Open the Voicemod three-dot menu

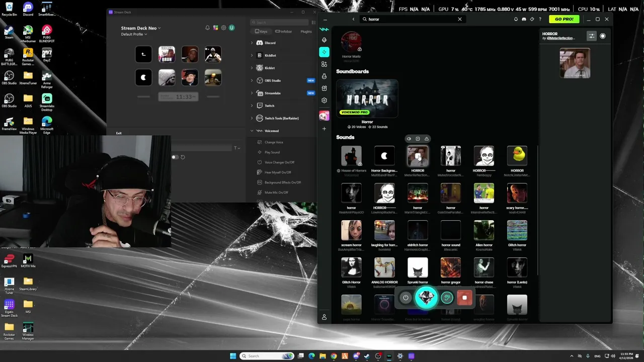tap(325, 19)
